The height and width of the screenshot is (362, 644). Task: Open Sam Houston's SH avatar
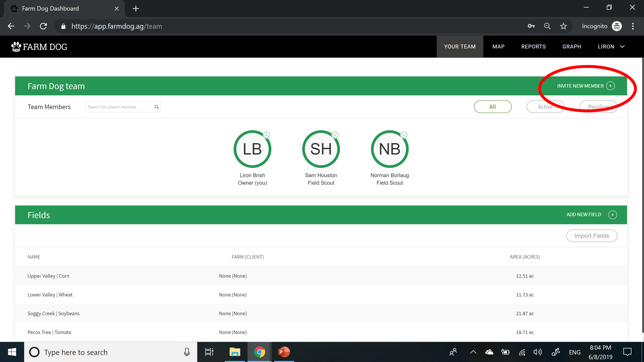pyautogui.click(x=321, y=149)
